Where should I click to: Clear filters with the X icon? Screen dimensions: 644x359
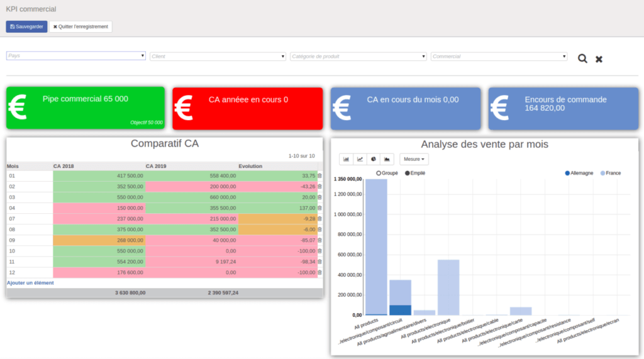tap(599, 59)
